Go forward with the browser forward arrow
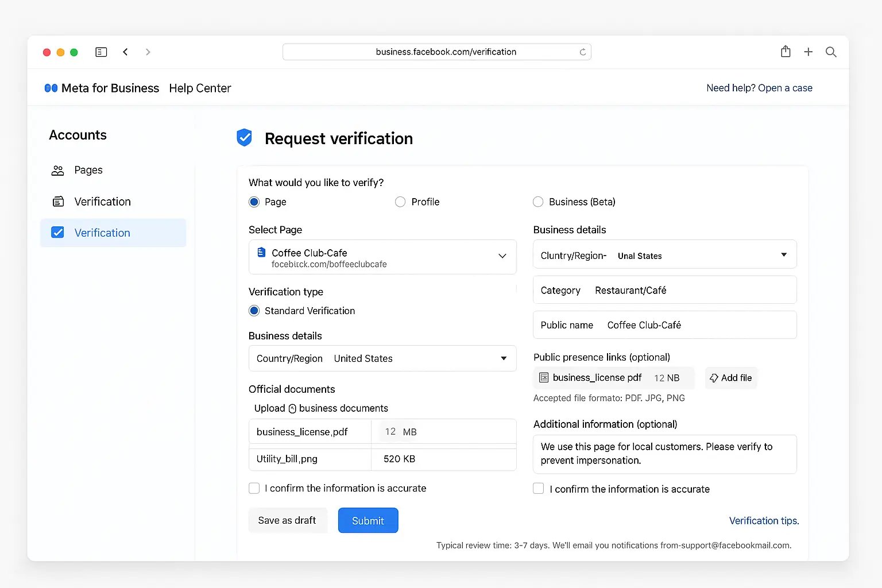The width and height of the screenshot is (882, 588). pyautogui.click(x=148, y=52)
